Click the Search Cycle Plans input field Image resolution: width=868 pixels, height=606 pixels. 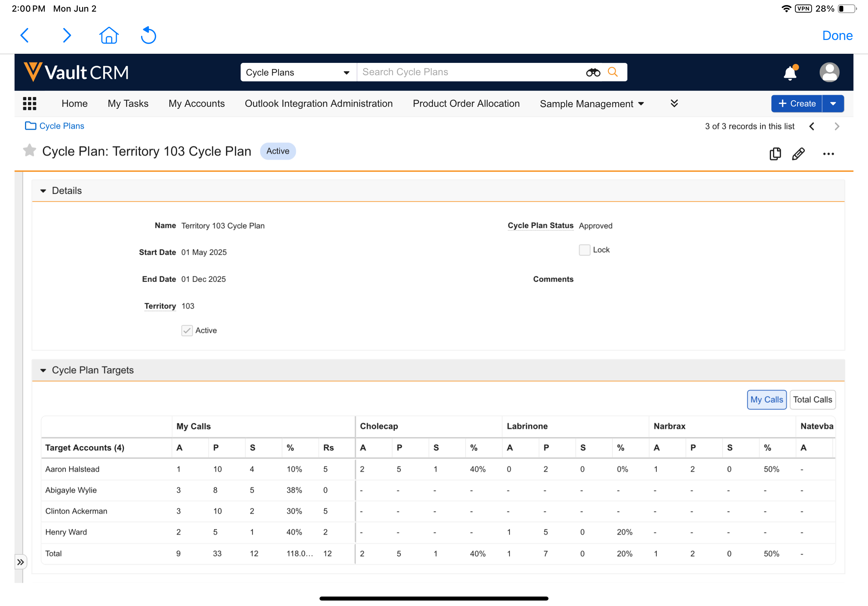pos(469,72)
